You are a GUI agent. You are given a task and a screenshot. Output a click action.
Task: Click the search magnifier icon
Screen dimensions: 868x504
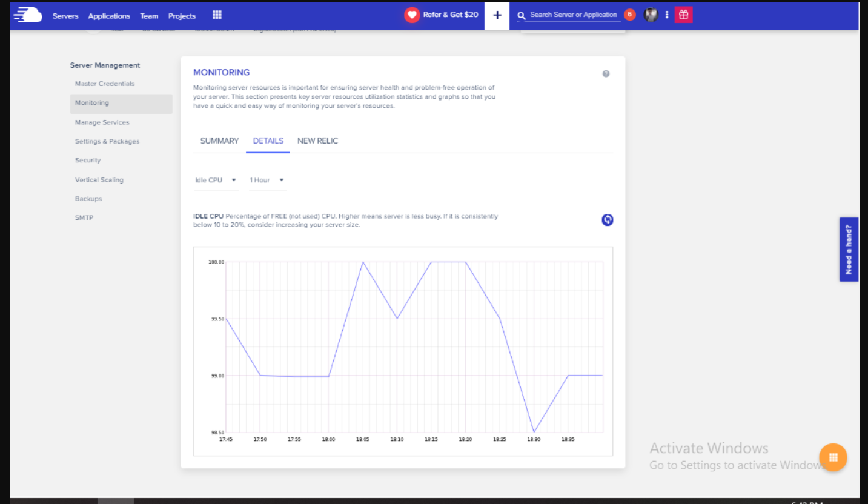[x=522, y=15]
